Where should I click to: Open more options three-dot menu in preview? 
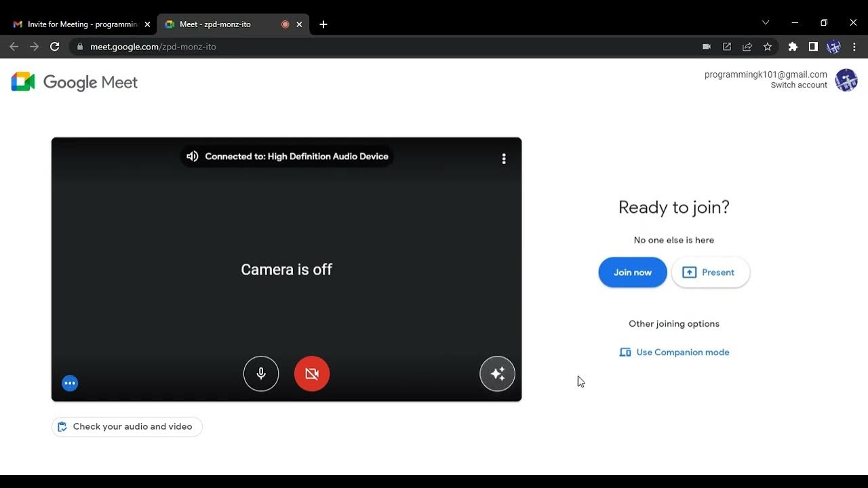503,159
